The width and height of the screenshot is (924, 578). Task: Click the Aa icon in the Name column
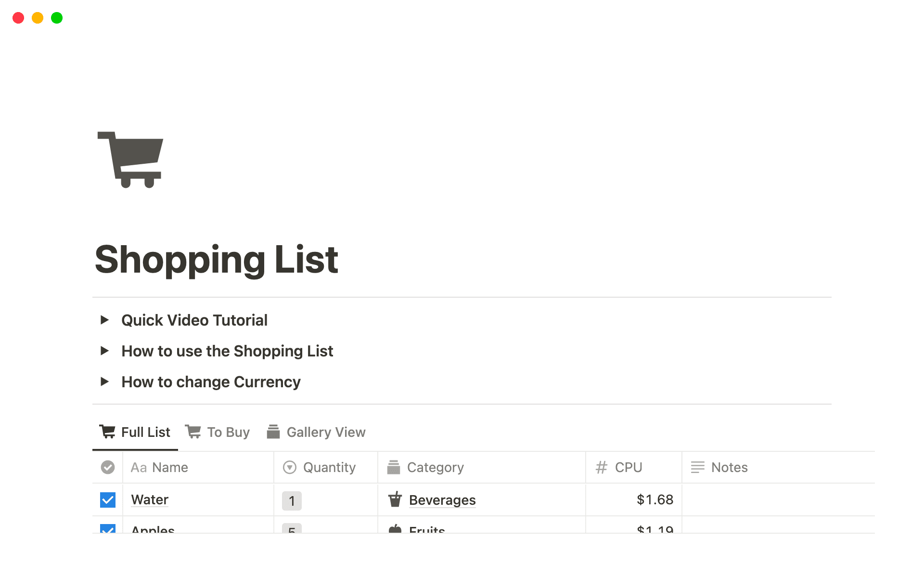tap(139, 467)
